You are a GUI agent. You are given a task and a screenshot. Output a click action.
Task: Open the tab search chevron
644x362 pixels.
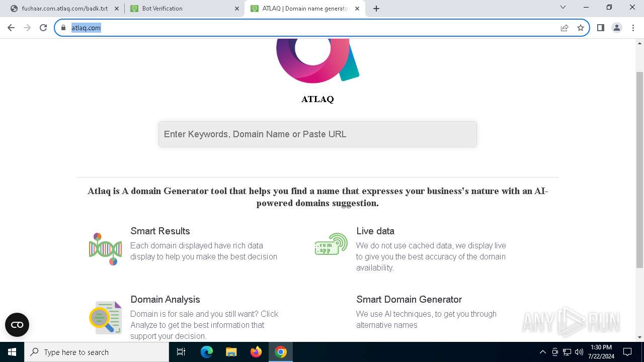(x=563, y=8)
